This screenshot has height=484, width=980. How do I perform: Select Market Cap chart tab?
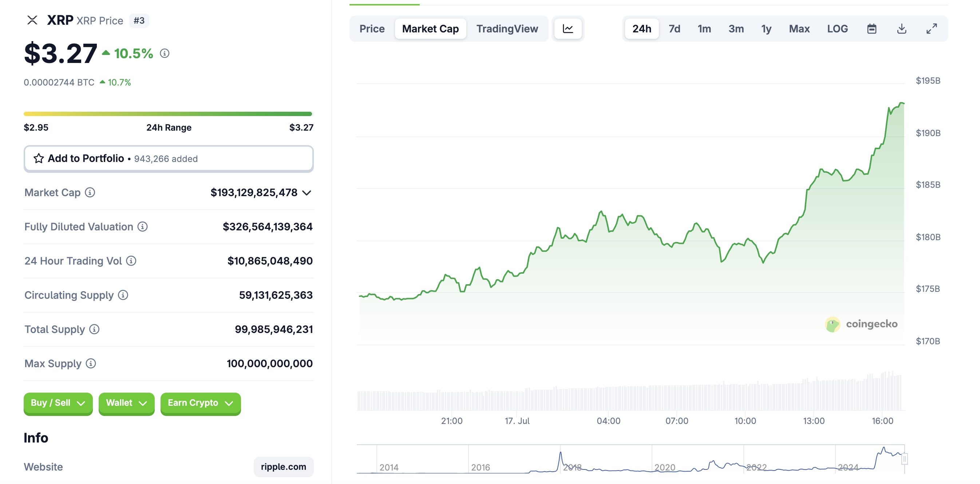coord(430,28)
